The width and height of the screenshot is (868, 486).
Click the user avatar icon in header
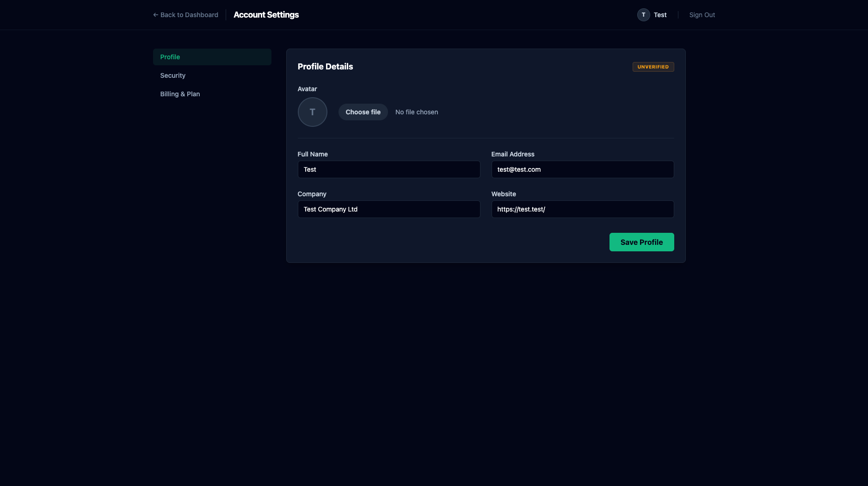pos(643,15)
